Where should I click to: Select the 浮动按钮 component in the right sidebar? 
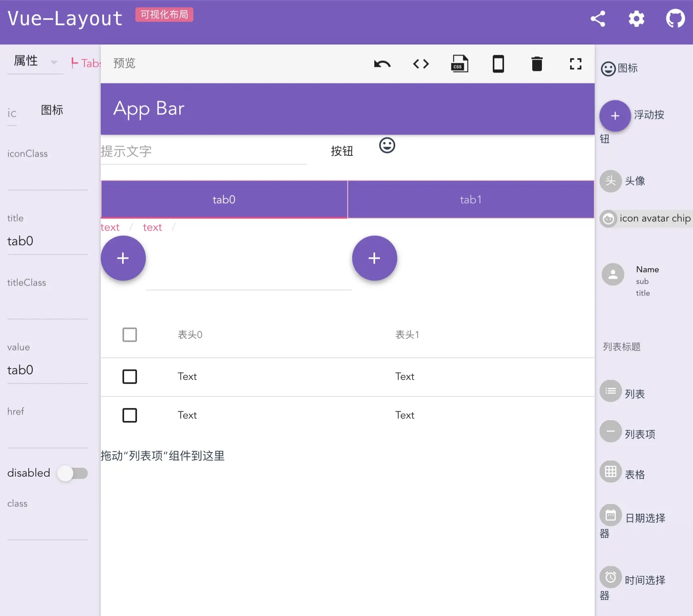(614, 116)
